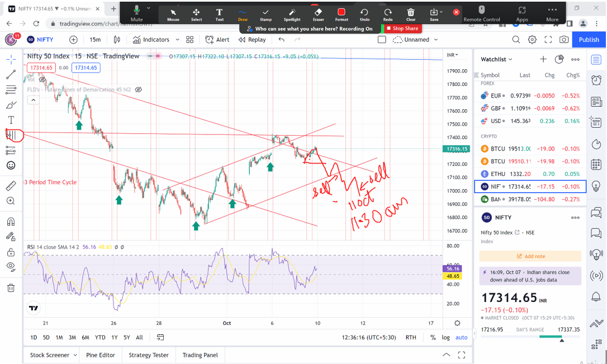Select the Zoom annotation Mouse tool
This screenshot has height=364, width=607.
pyautogui.click(x=173, y=15)
